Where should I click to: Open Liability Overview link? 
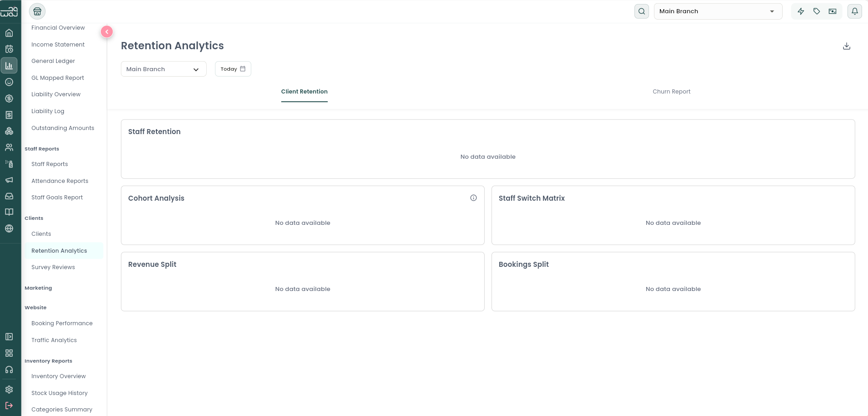tap(56, 94)
